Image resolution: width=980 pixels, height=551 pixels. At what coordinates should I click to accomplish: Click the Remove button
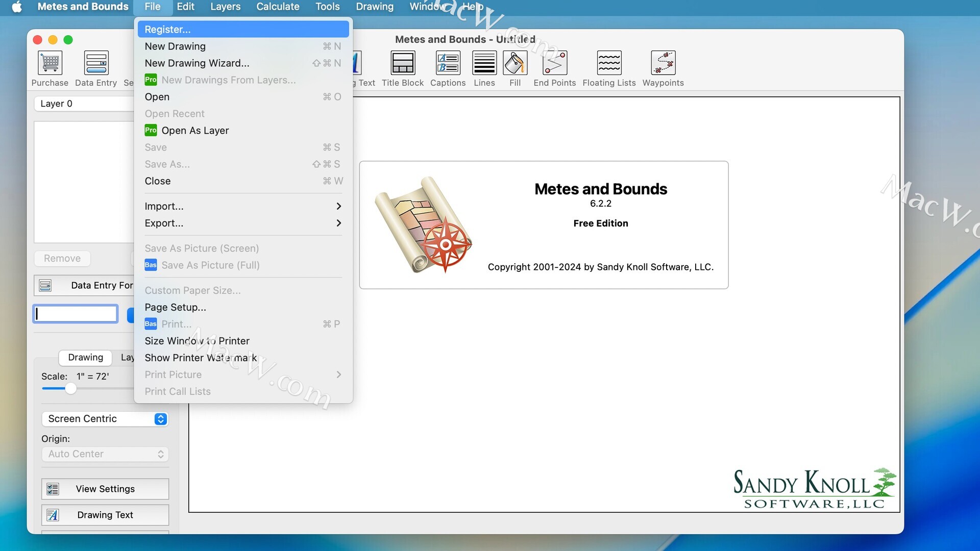coord(62,258)
